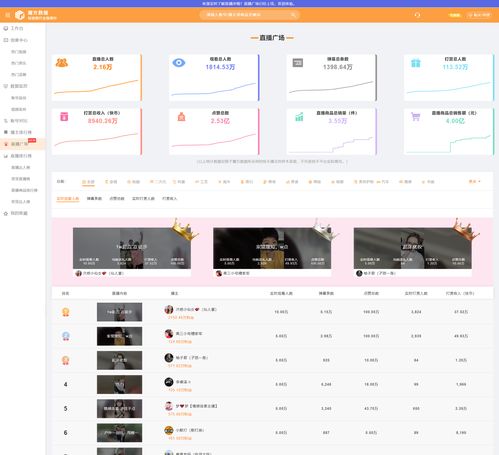Select the 弹幕条数 sorting tab
The width and height of the screenshot is (499, 455).
pos(94,199)
